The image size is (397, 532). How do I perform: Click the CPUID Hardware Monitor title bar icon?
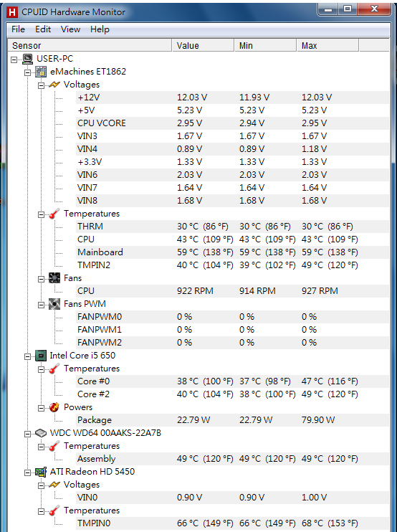[x=12, y=12]
